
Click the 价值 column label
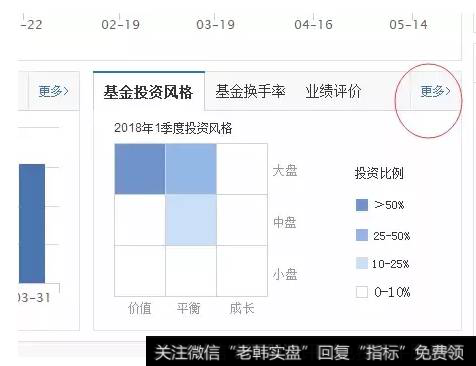tap(140, 308)
